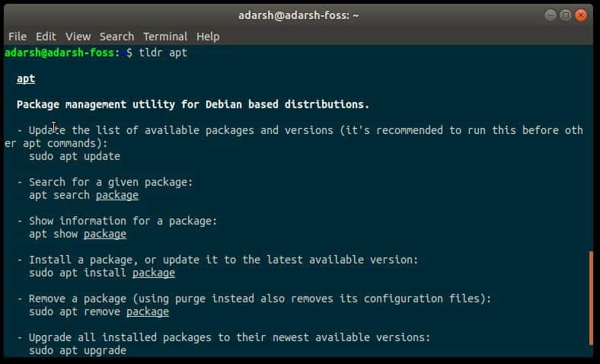Click the underlined 'apt' heading

coord(26,78)
